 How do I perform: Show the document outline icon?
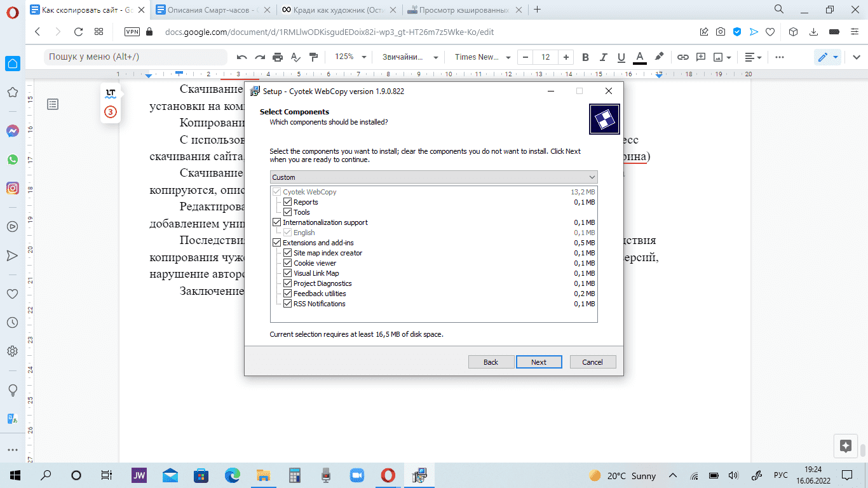coord(53,104)
